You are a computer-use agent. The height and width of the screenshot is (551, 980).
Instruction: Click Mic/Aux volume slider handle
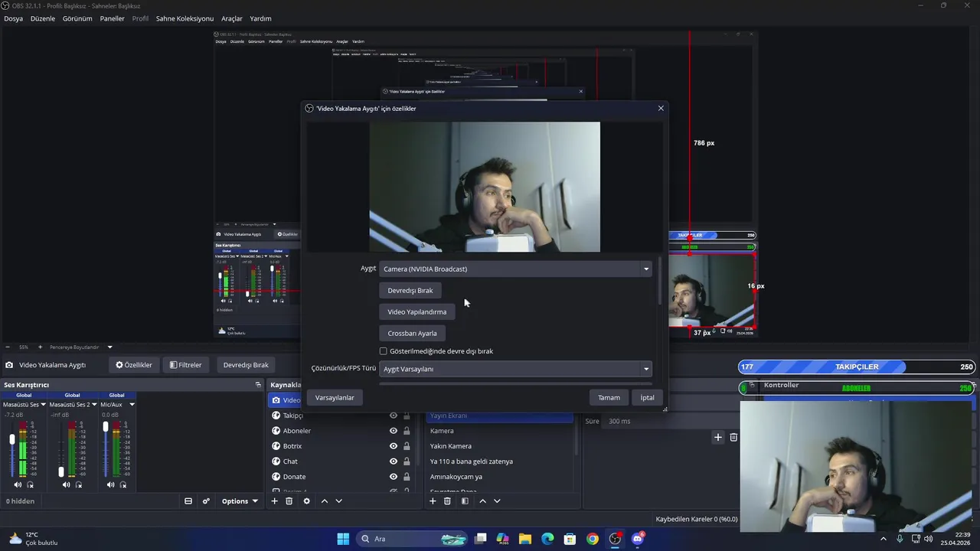click(106, 427)
